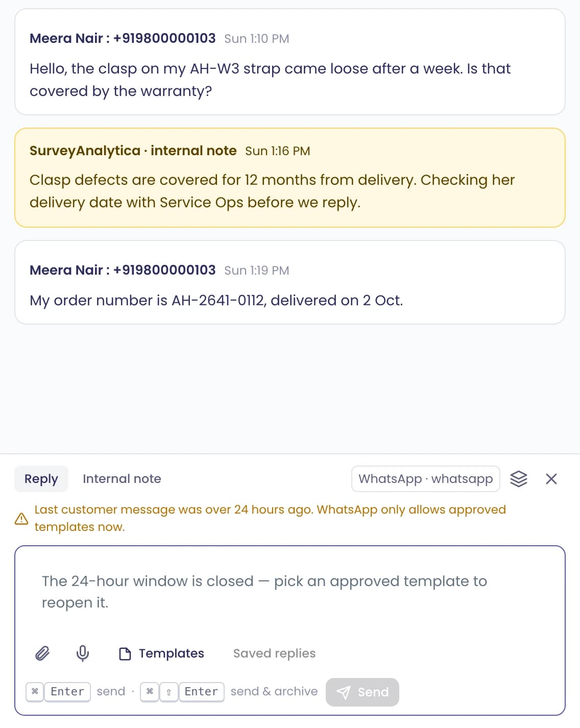Click the microphone voice message icon
Image resolution: width=580 pixels, height=728 pixels.
pyautogui.click(x=82, y=653)
